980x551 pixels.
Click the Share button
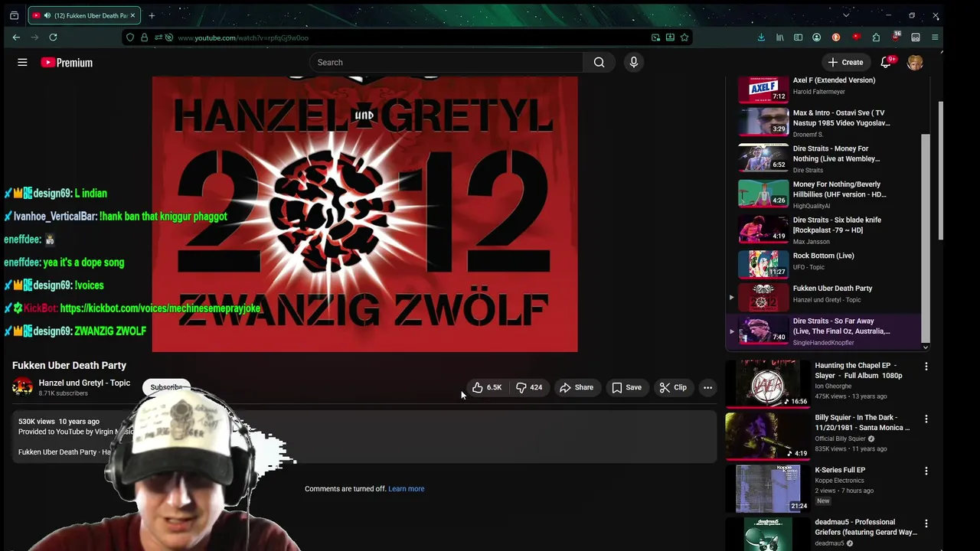(577, 387)
